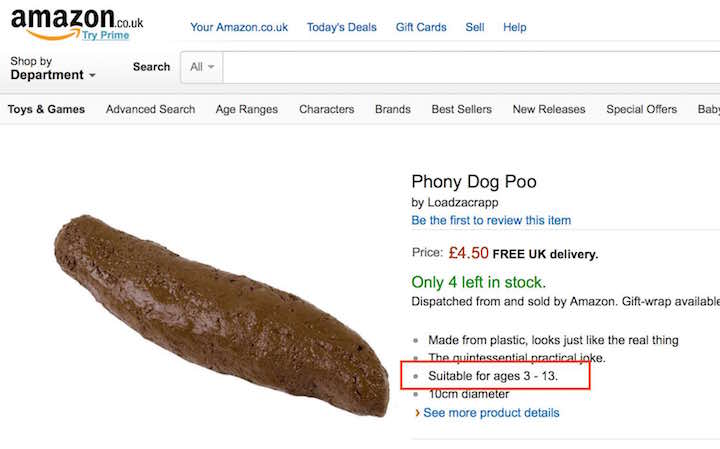Click the Try Prime link
This screenshot has width=720, height=449.
(106, 36)
